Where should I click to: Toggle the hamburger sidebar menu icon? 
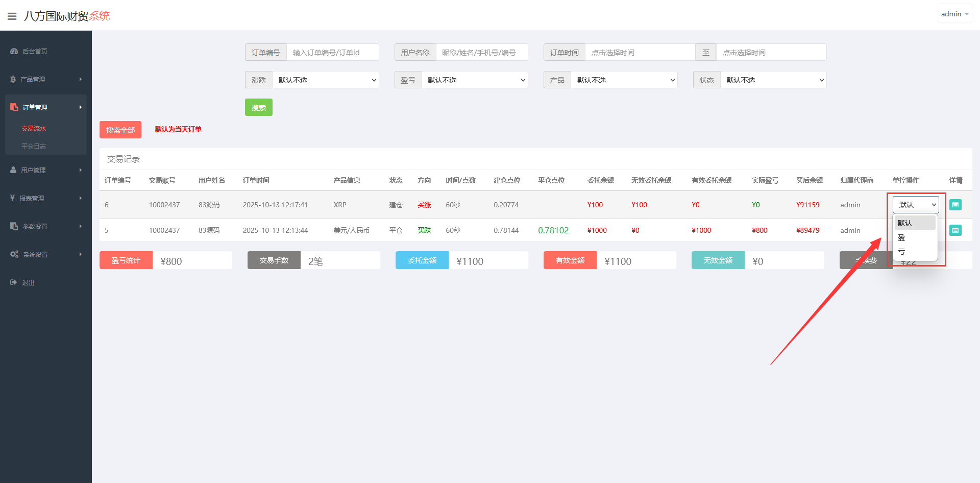[12, 16]
